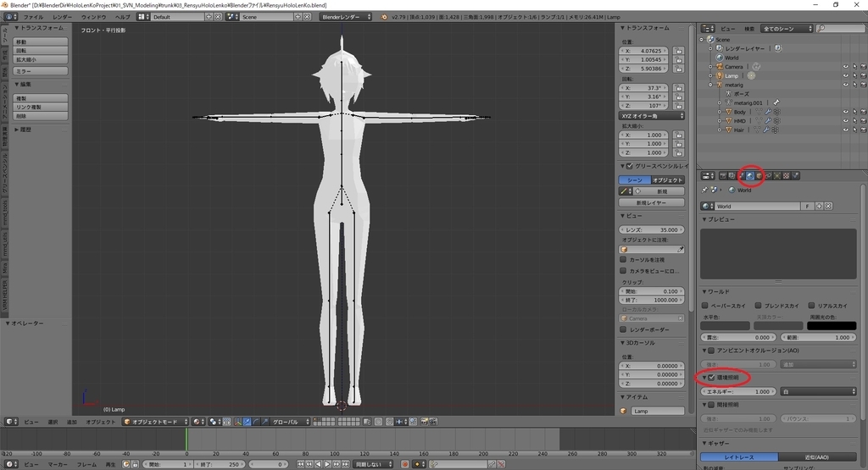Screen dimensions: 868x470
Task: Click the OpenGL render image icon
Action: coord(425,422)
